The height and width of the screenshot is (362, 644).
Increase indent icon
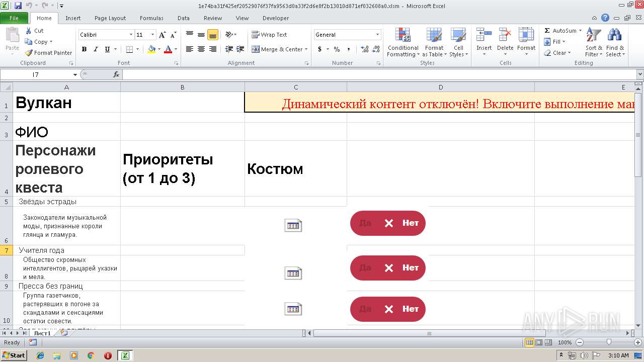click(240, 49)
